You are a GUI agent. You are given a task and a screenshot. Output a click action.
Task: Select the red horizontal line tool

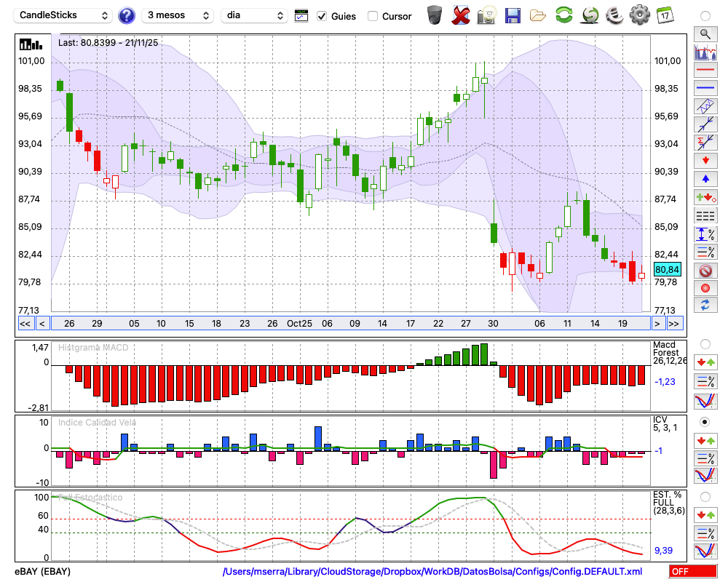point(705,71)
